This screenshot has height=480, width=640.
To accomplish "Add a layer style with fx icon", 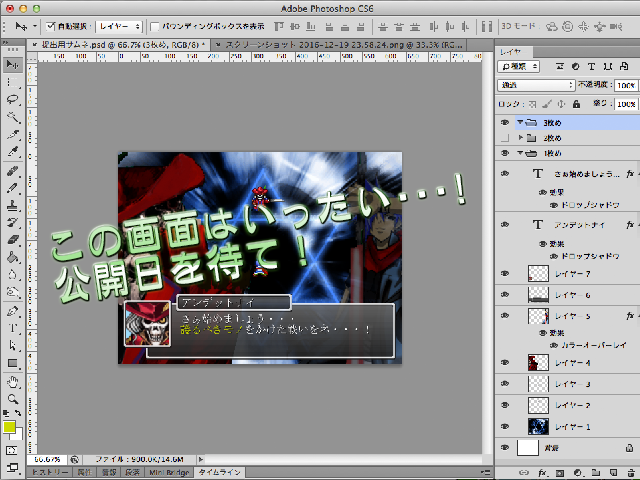I will pos(542,473).
